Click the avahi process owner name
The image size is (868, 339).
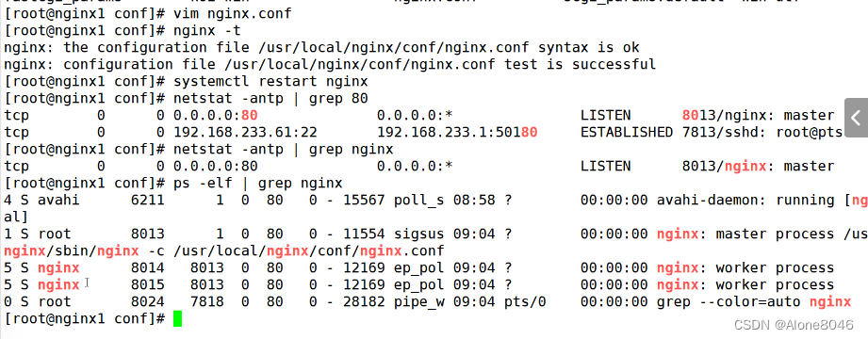pyautogui.click(x=58, y=201)
